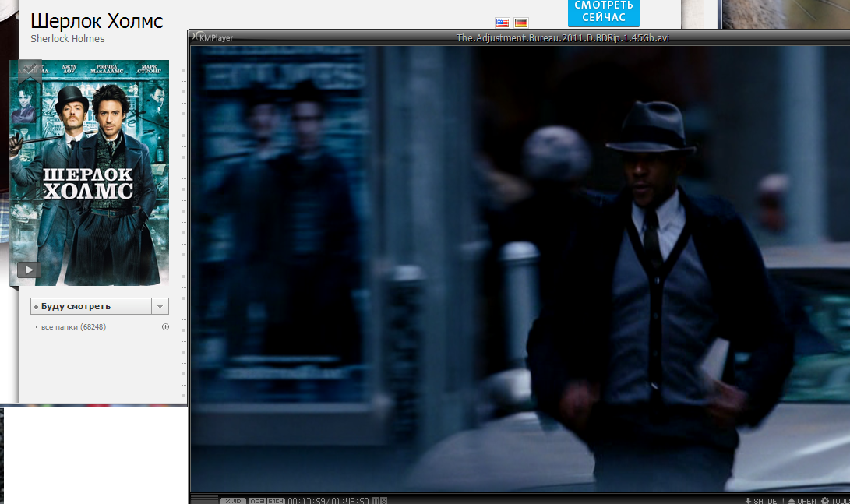Toggle the R repeat indicator in KMPlayer

pos(376,501)
